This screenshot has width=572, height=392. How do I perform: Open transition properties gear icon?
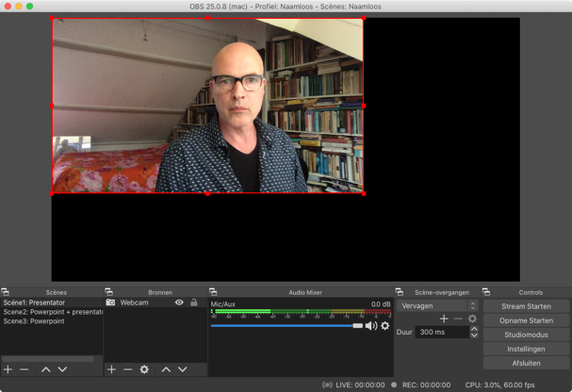coord(472,318)
